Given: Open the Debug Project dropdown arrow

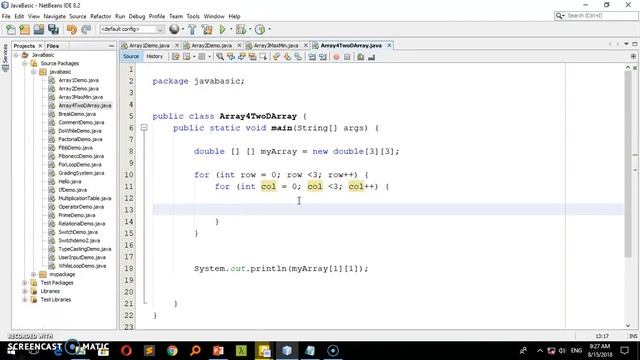Looking at the screenshot, I should point(250,29).
